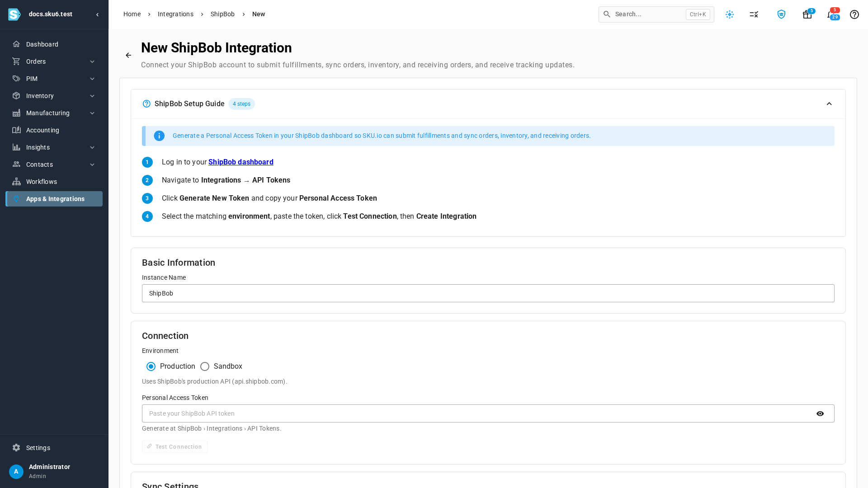The image size is (868, 488).
Task: Open the AI sparkle icon in header
Action: click(730, 14)
